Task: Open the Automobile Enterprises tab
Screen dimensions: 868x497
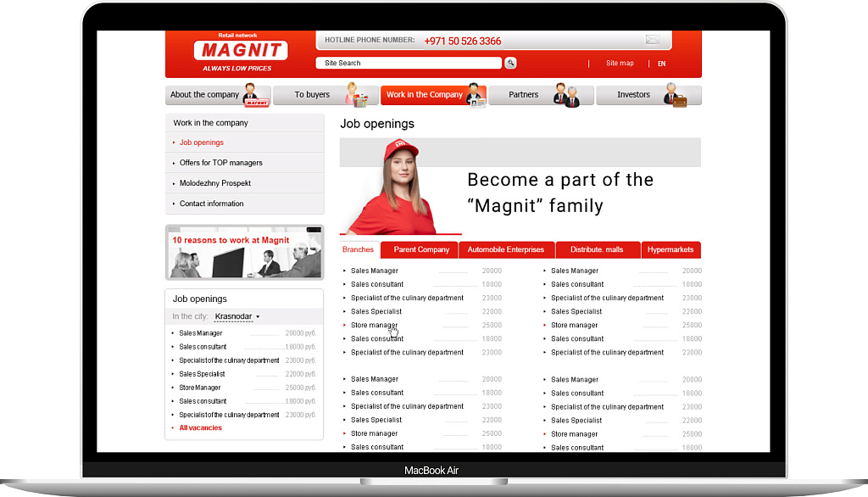Action: click(506, 250)
